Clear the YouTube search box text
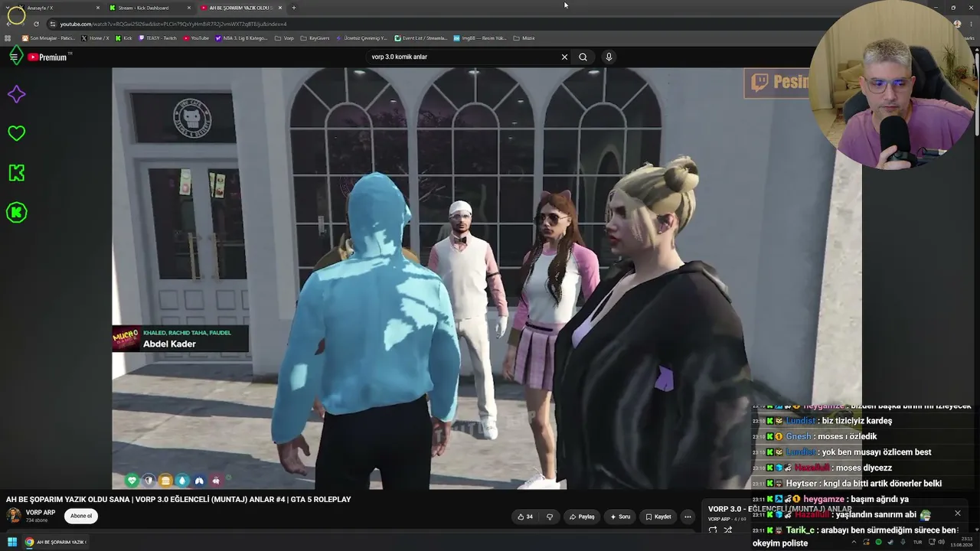The height and width of the screenshot is (551, 980). point(564,57)
